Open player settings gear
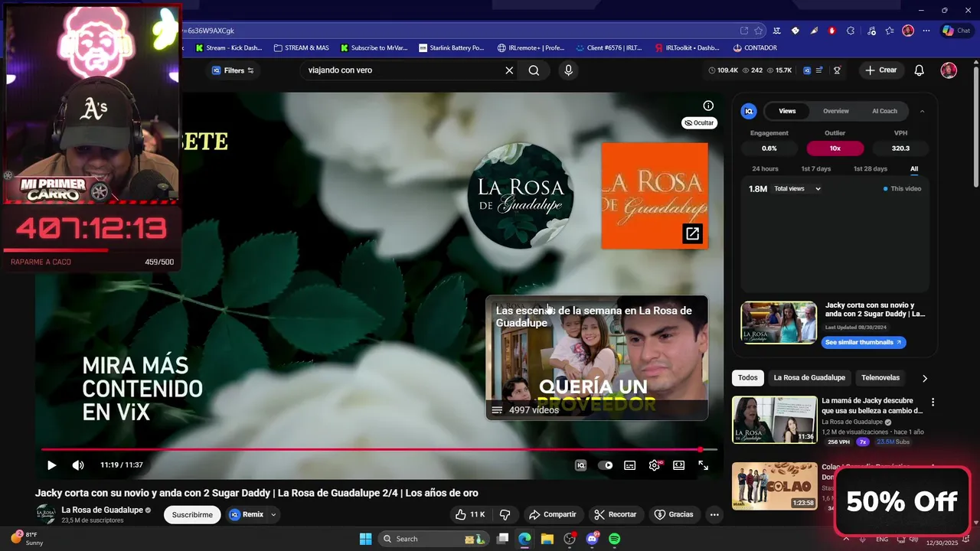The image size is (980, 551). click(654, 465)
